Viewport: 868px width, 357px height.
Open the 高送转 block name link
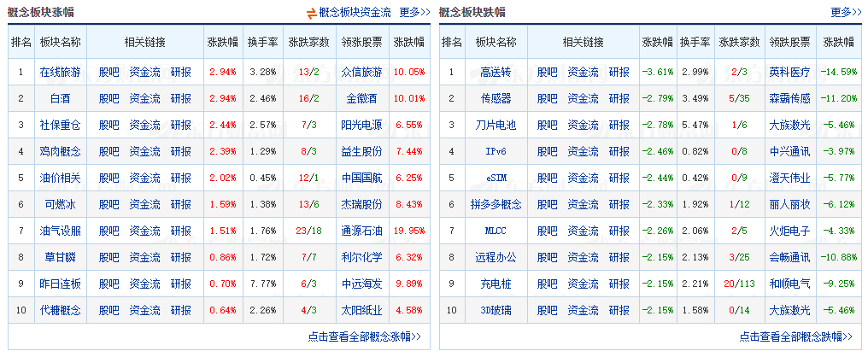coord(495,73)
